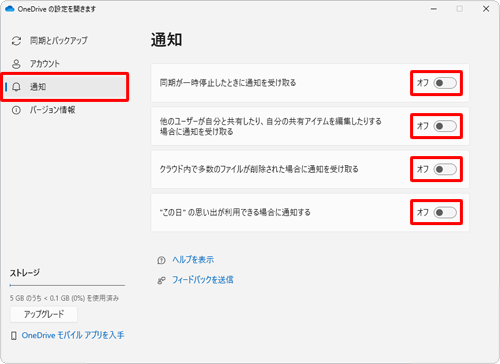Click the sync arrows icon for 同期とバックアップ
Screen dimensions: 500x364
click(x=16, y=41)
